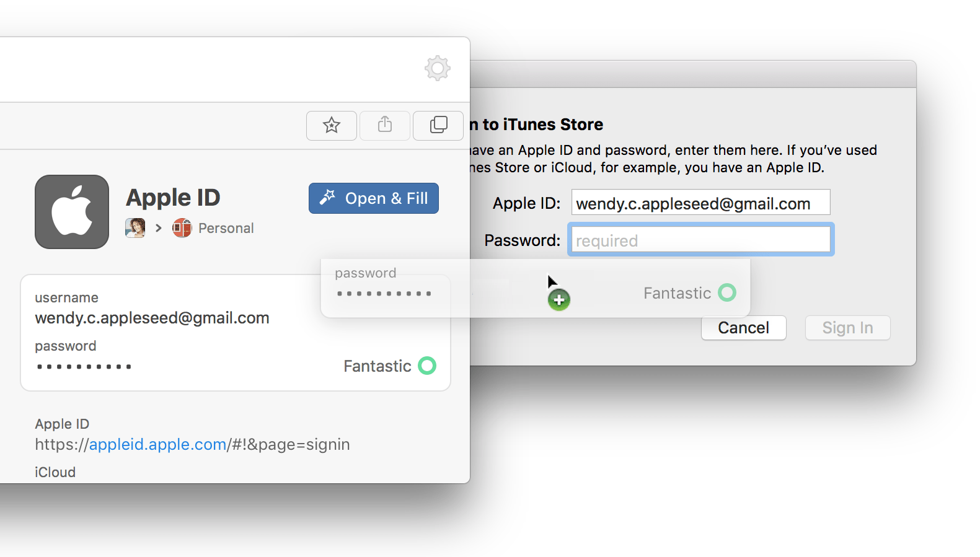This screenshot has height=557, width=980.
Task: Click the Personal vault label
Action: coord(226,228)
